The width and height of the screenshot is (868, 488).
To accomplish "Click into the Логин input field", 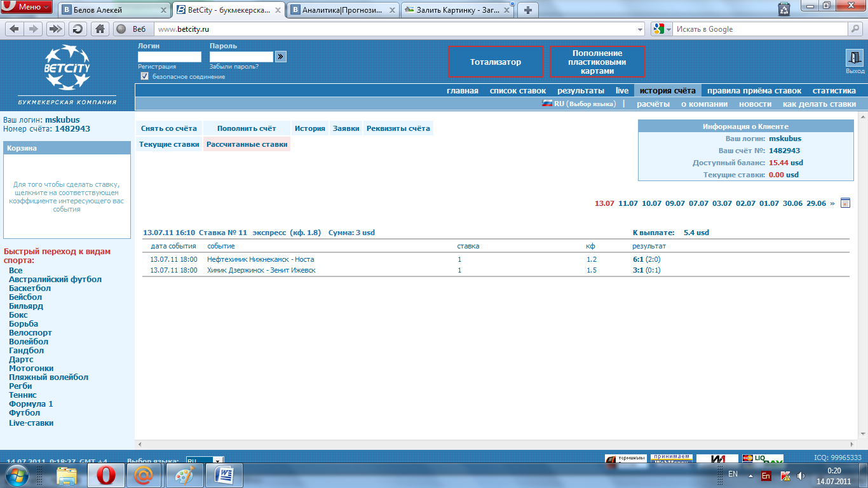I will point(169,57).
